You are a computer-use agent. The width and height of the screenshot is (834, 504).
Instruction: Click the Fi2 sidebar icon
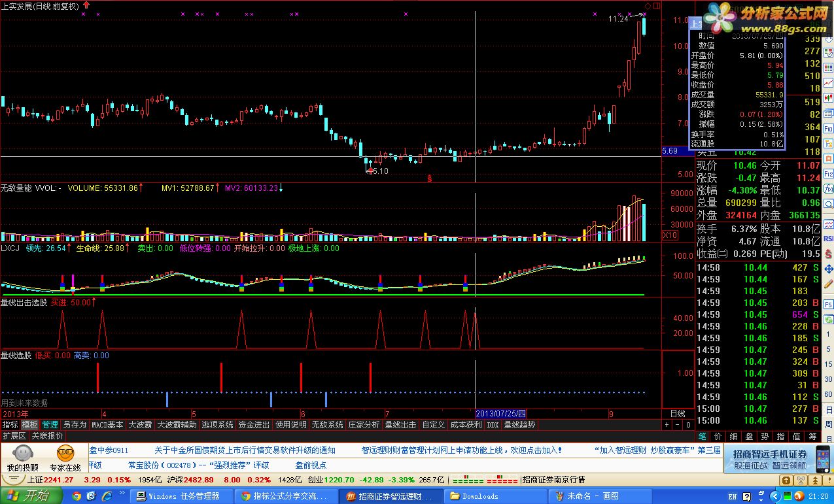pos(829,174)
